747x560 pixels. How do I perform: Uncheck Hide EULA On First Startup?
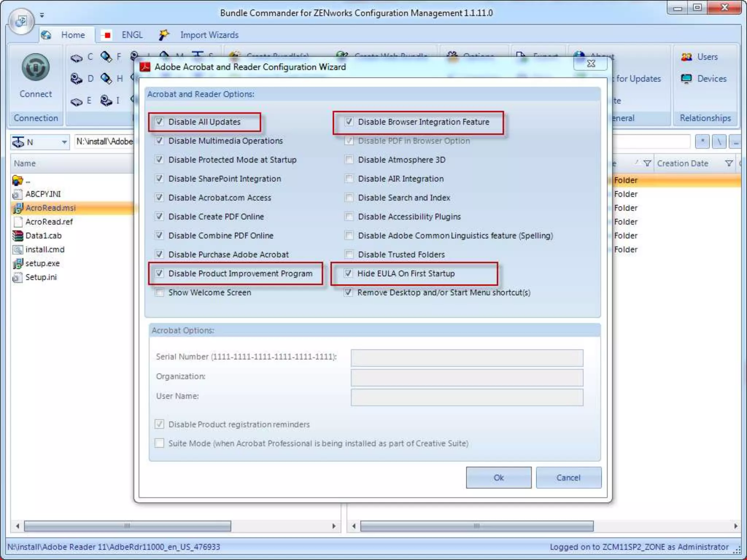point(348,273)
